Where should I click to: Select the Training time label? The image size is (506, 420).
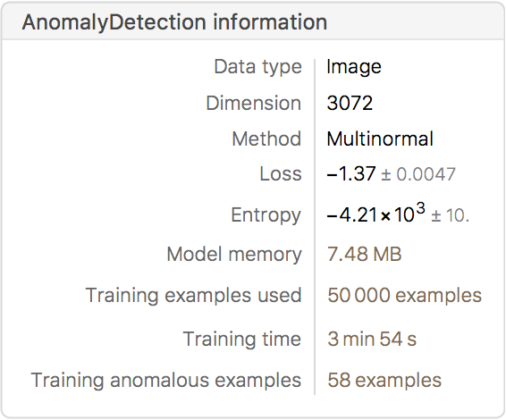coord(242,340)
